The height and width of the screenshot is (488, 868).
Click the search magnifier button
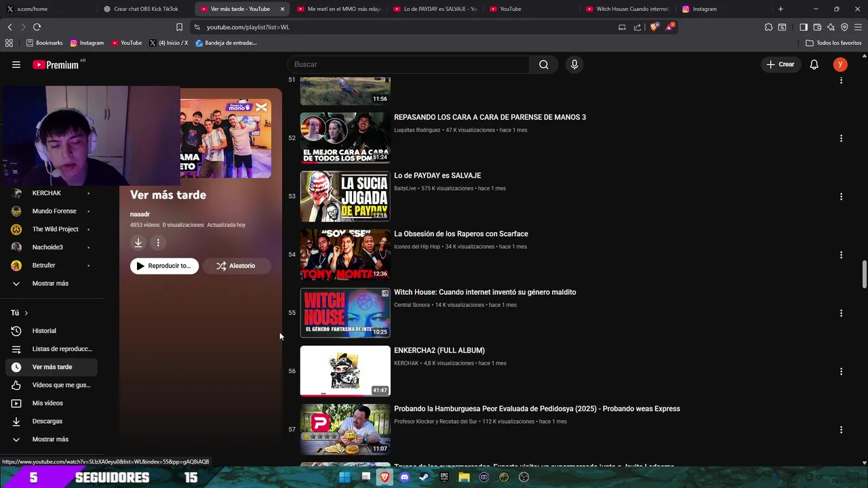pos(544,64)
